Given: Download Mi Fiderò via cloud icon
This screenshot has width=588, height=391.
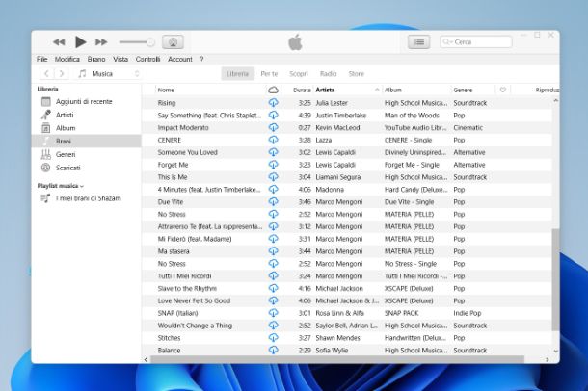Looking at the screenshot, I should 274,239.
